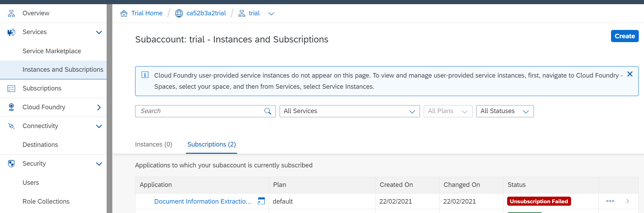
Task: Click the globe icon beside ca52b3a2trial
Action: pos(179,14)
